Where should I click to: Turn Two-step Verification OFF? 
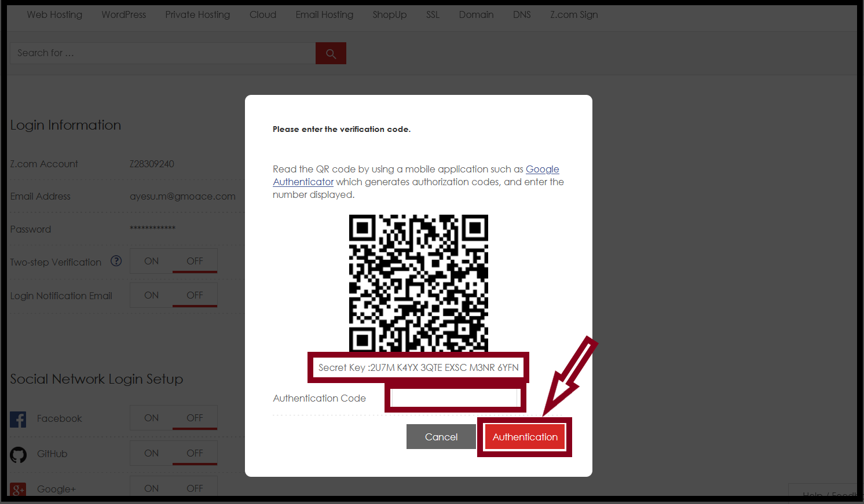tap(195, 261)
